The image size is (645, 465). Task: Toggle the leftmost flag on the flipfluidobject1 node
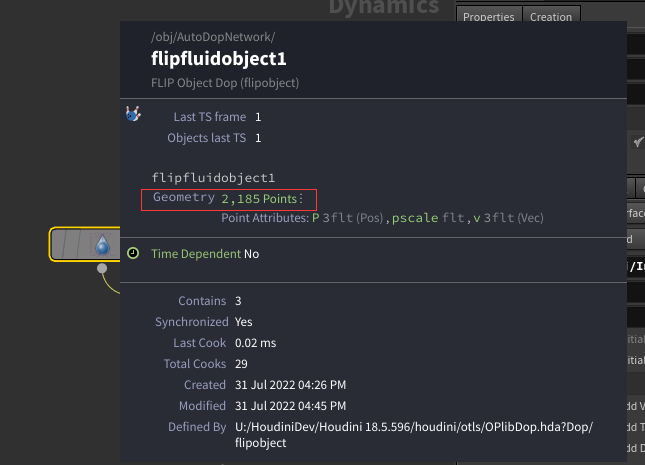[62, 244]
